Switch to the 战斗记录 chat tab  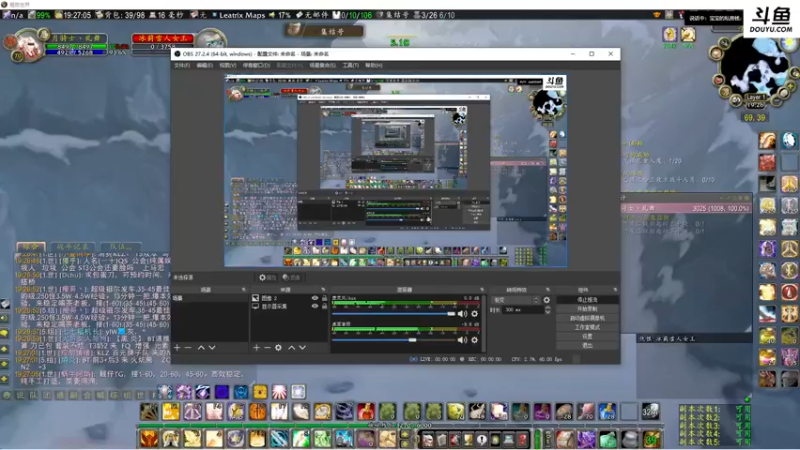pyautogui.click(x=72, y=246)
